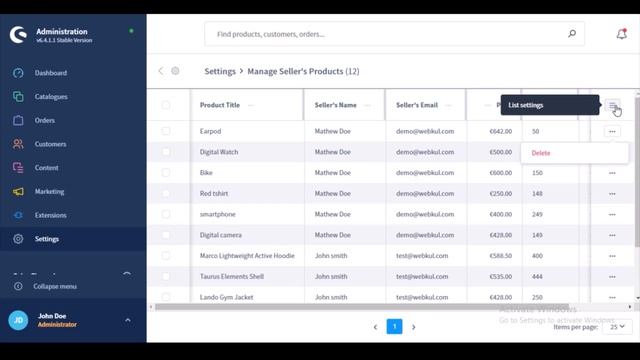Open the Items per page dropdown
This screenshot has width=640, height=360.
point(617,327)
